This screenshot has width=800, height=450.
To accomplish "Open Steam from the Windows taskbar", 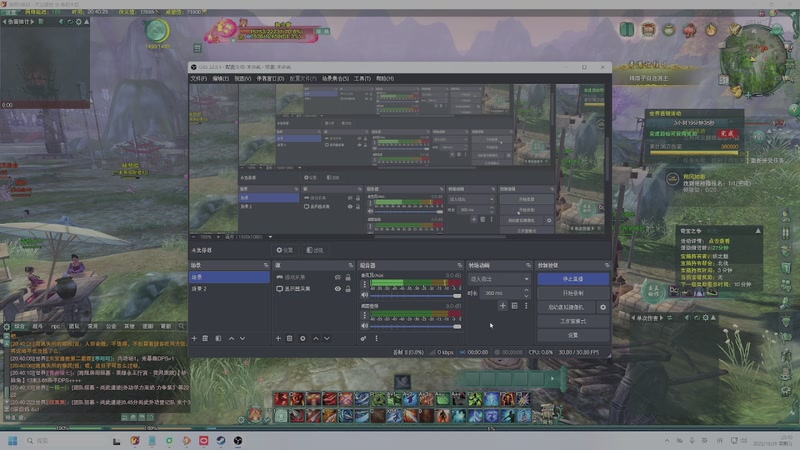I will click(x=221, y=440).
